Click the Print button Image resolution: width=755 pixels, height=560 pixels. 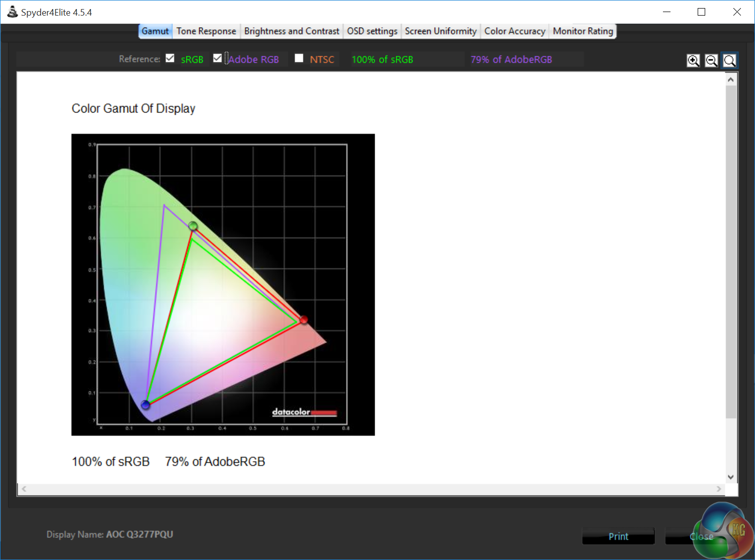point(618,536)
